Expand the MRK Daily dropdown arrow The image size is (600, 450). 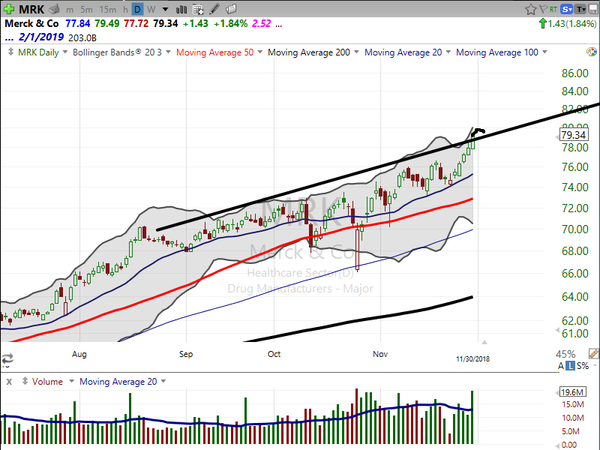65,52
